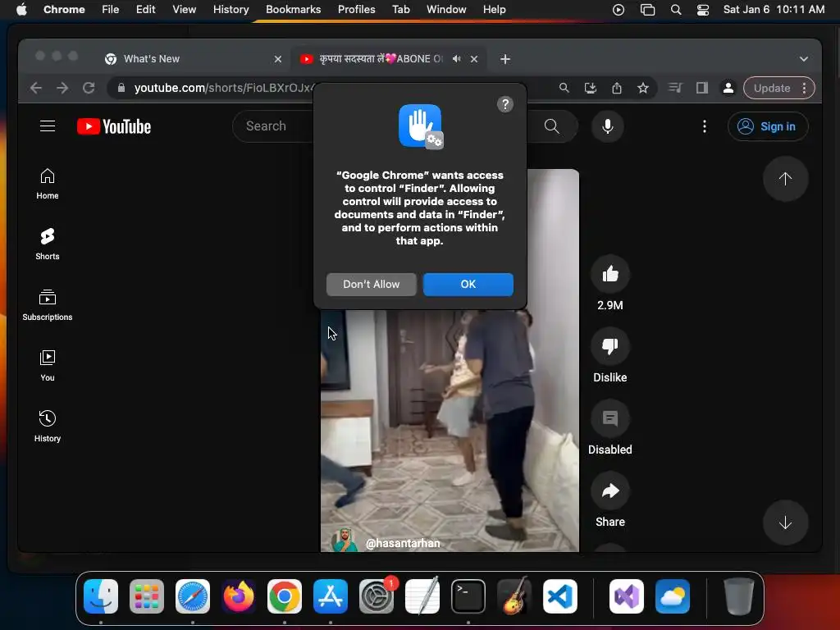Image resolution: width=840 pixels, height=630 pixels.
Task: Toggle Chrome side panel
Action: click(x=702, y=88)
